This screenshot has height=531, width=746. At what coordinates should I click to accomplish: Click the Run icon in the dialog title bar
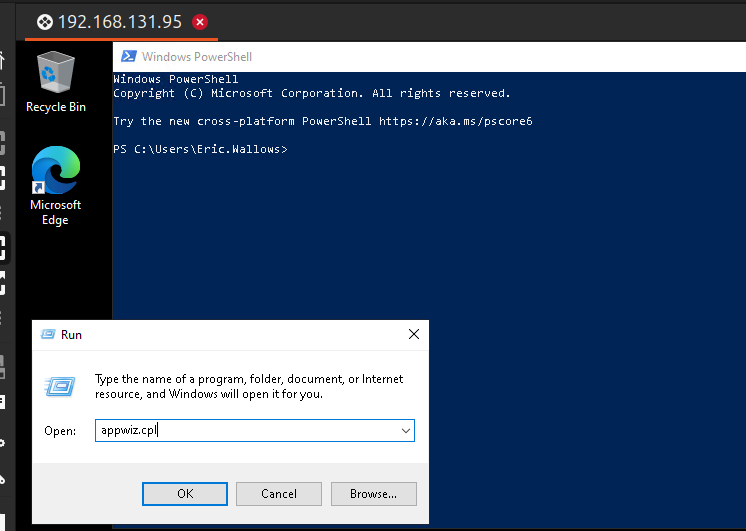[x=48, y=334]
